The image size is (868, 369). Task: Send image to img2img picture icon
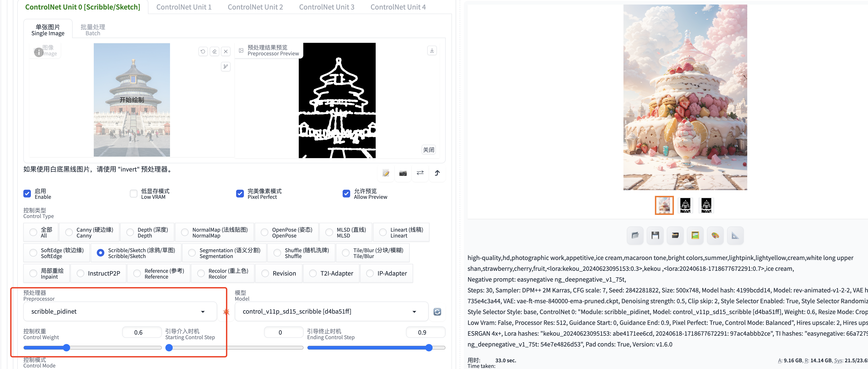coord(695,235)
